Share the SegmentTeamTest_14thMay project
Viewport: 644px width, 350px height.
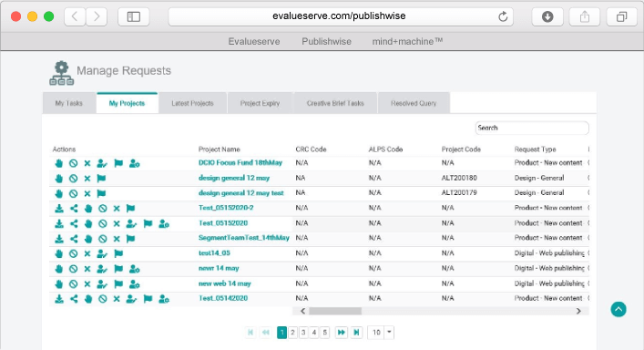[x=74, y=239]
